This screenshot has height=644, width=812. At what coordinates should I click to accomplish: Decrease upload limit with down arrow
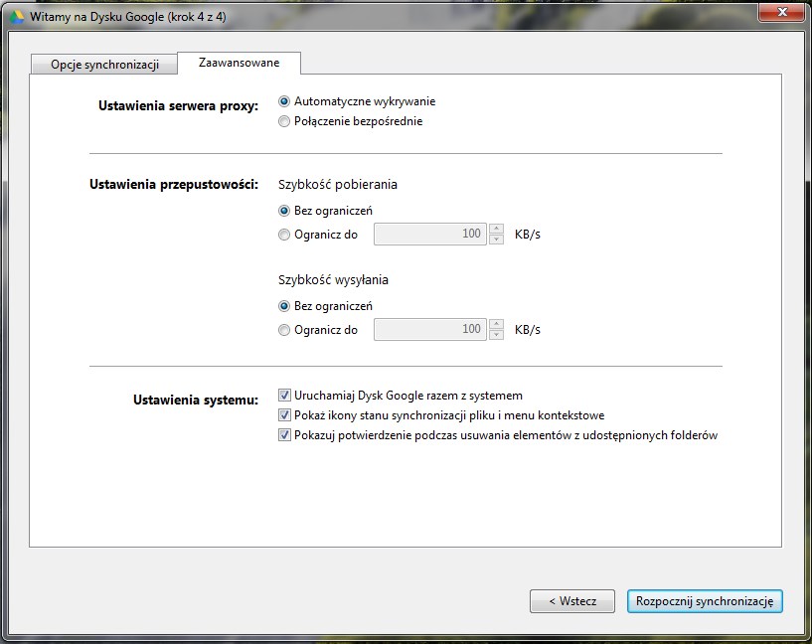(x=496, y=335)
